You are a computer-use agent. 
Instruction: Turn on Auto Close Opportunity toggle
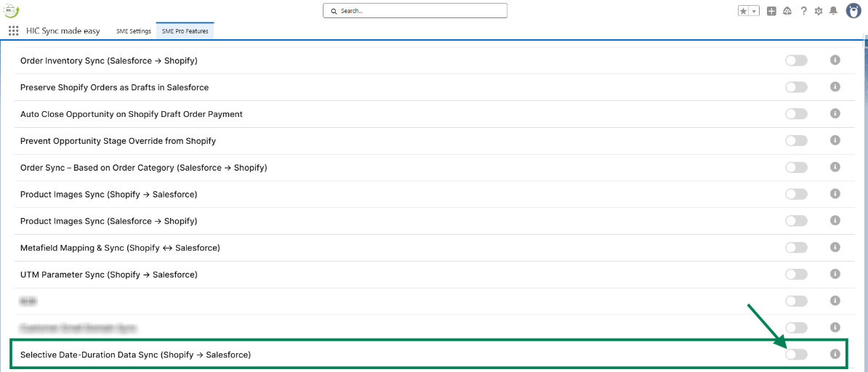(x=796, y=114)
